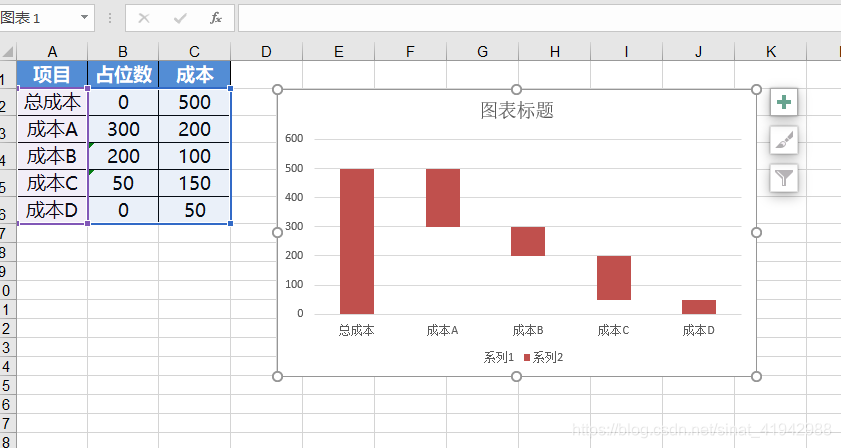This screenshot has height=448, width=841.
Task: Click the 成本B axis label in chart
Action: (x=528, y=331)
